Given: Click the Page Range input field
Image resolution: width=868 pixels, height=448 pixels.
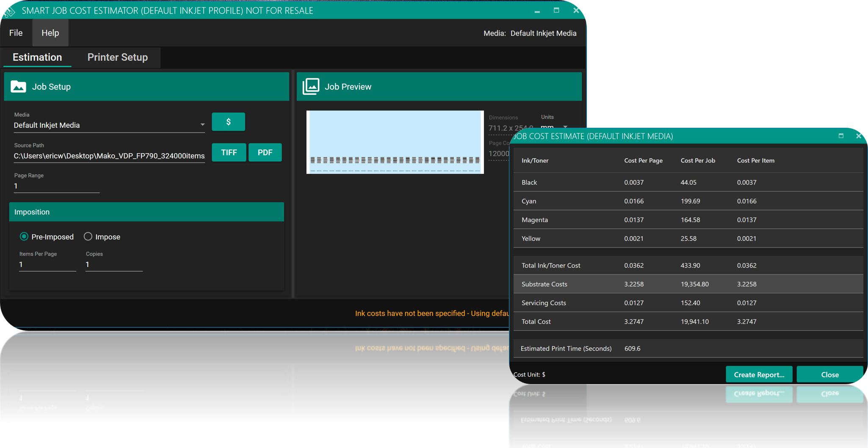Looking at the screenshot, I should [57, 186].
